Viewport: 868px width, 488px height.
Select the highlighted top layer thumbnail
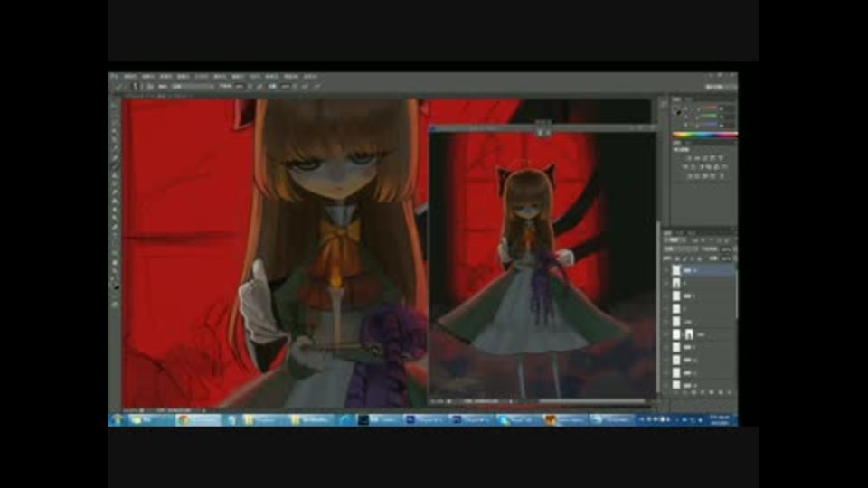coord(676,270)
